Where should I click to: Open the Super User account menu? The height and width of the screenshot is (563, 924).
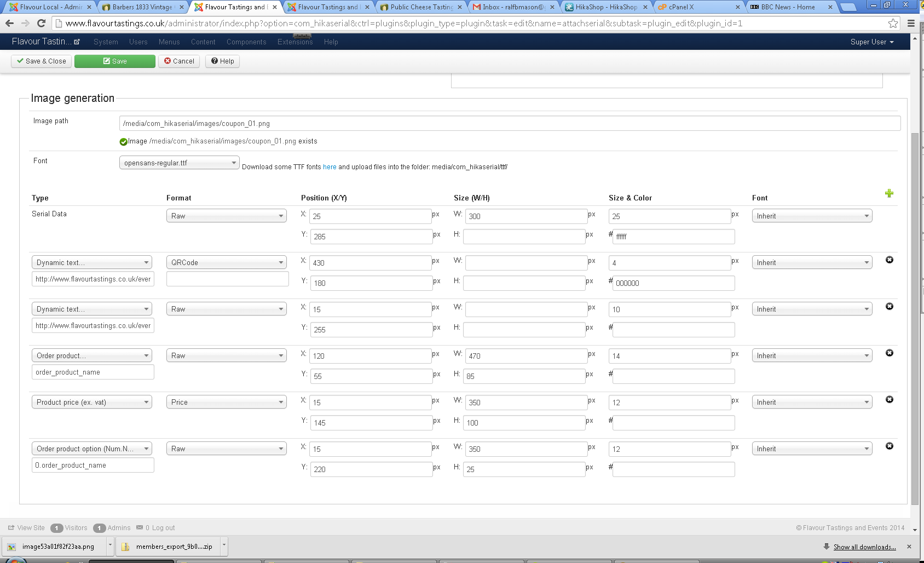tap(872, 42)
